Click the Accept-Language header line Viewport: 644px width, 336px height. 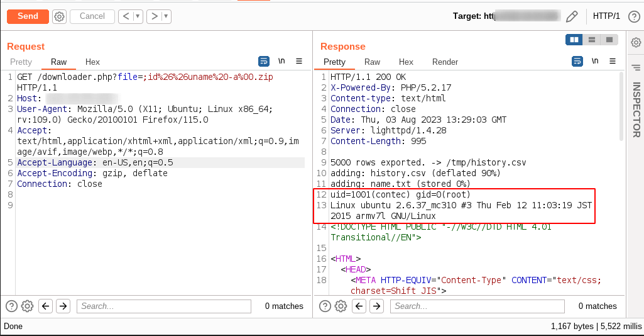95,162
